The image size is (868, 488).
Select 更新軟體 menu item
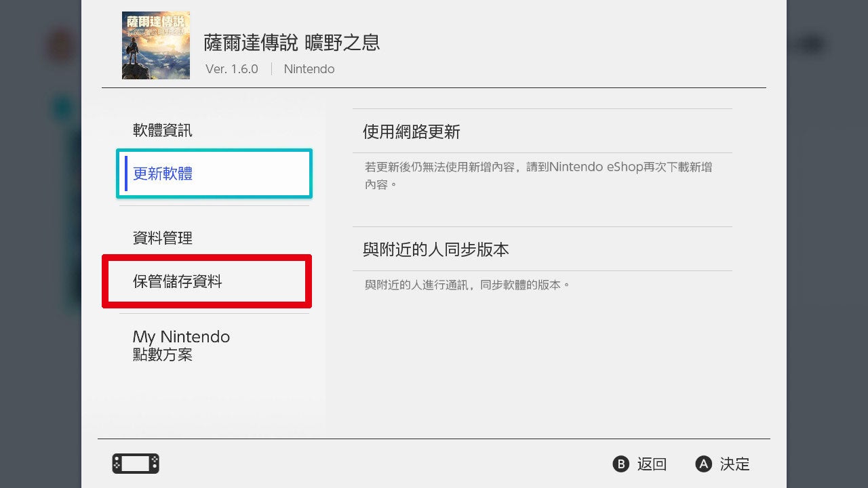click(214, 174)
